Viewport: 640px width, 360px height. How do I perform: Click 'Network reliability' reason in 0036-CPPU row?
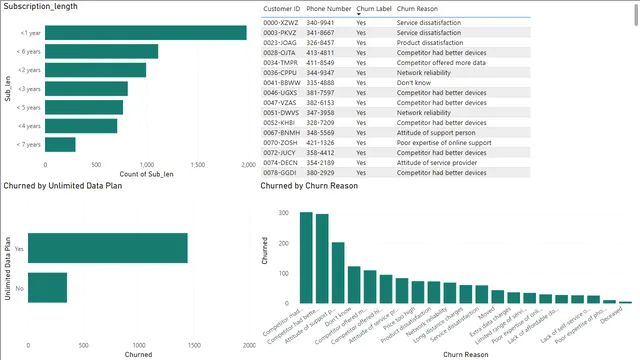coord(424,73)
